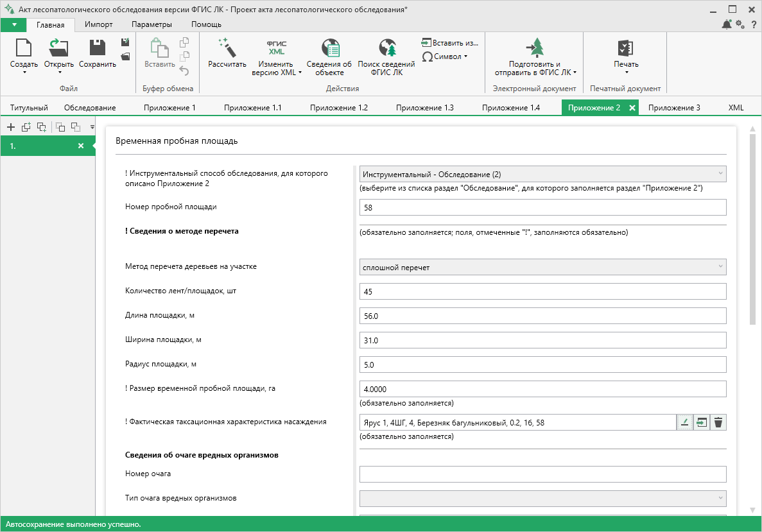Expand the left-panel toolbar overflow arrow
This screenshot has width=762, height=532.
click(x=92, y=127)
